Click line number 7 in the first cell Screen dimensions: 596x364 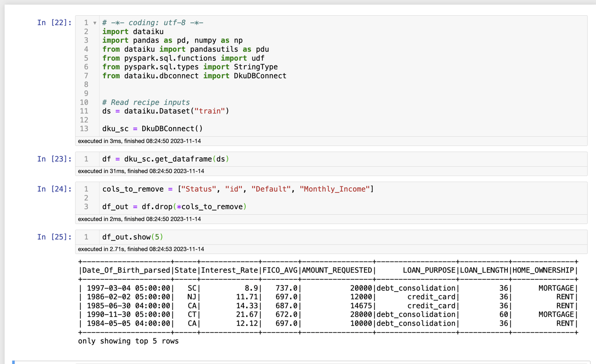click(x=86, y=76)
